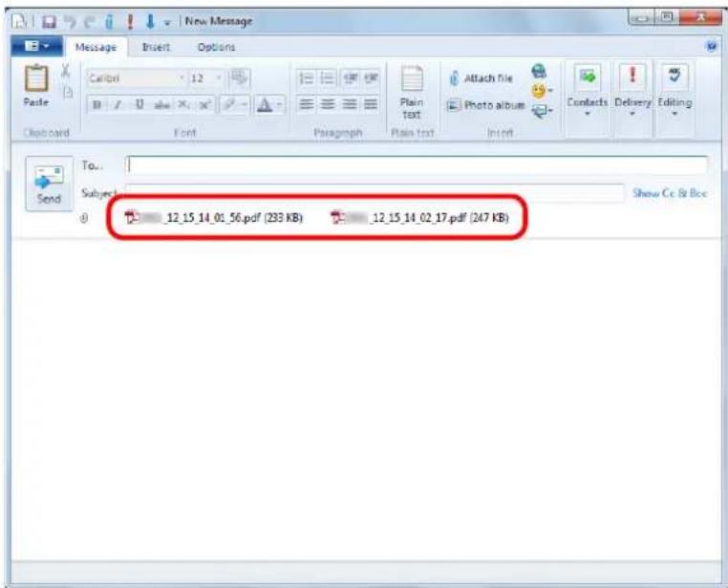Click the paperclip icon in quick access toolbar

pos(109,21)
